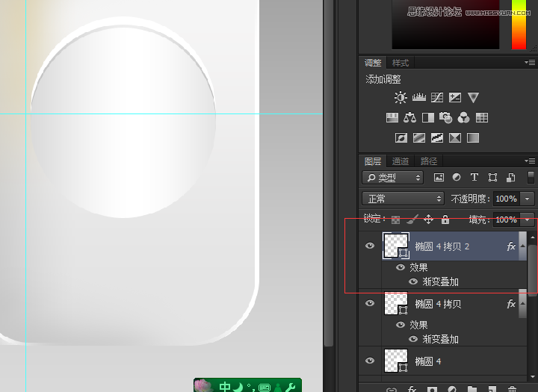The width and height of the screenshot is (538, 392).
Task: Hide the 椭圆 4 拷贝 layer
Action: pyautogui.click(x=370, y=303)
